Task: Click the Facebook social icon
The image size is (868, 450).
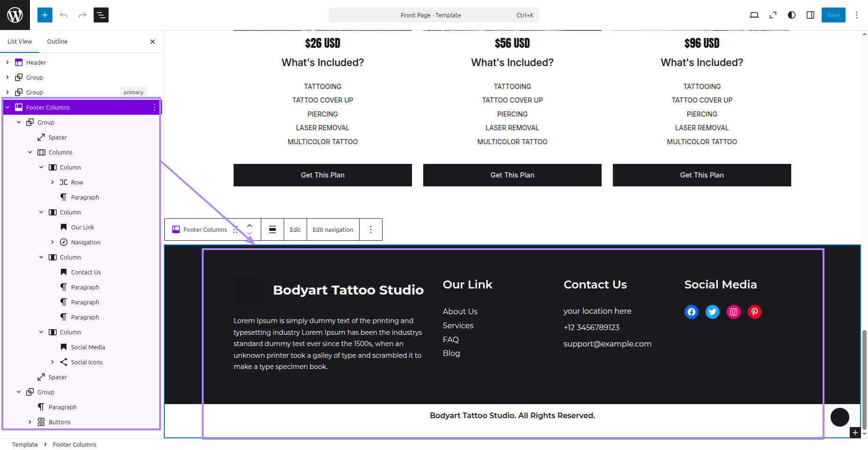Action: (691, 312)
